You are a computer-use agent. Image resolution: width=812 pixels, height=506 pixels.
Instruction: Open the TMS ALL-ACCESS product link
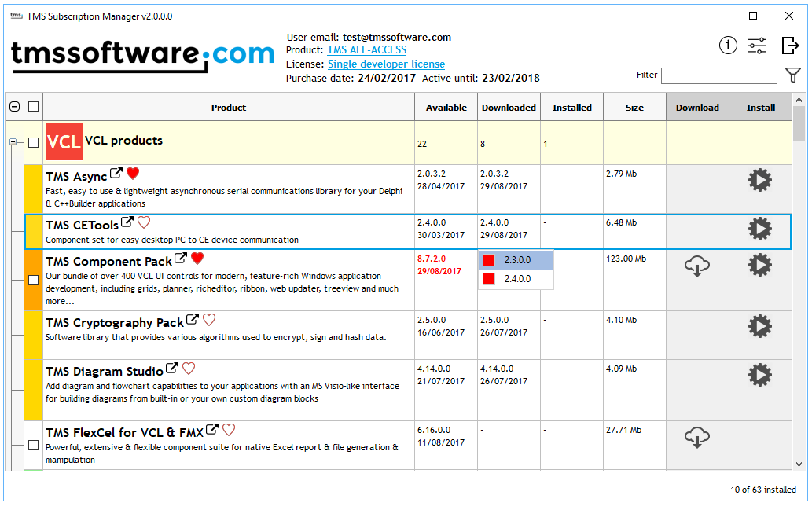pyautogui.click(x=366, y=50)
